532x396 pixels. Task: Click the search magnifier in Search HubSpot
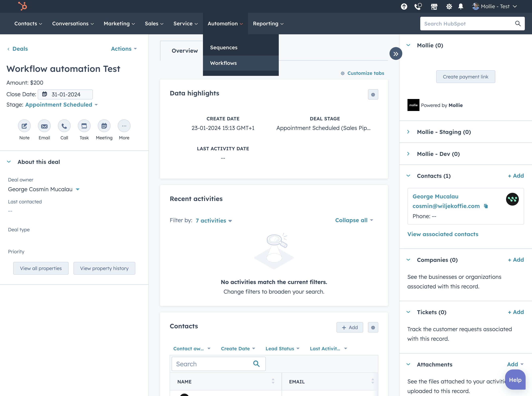(x=518, y=24)
